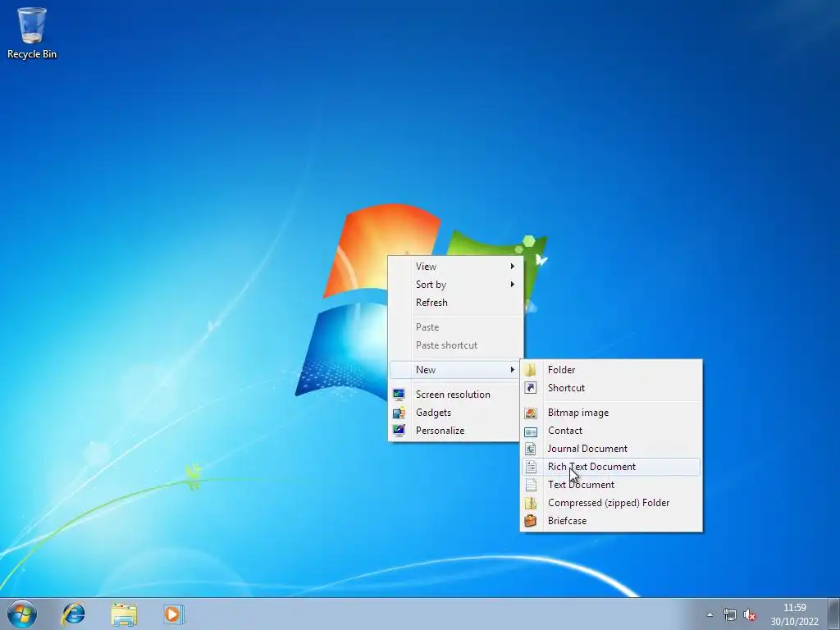The width and height of the screenshot is (840, 630).
Task: Open the clock showing 11:59
Action: (794, 614)
